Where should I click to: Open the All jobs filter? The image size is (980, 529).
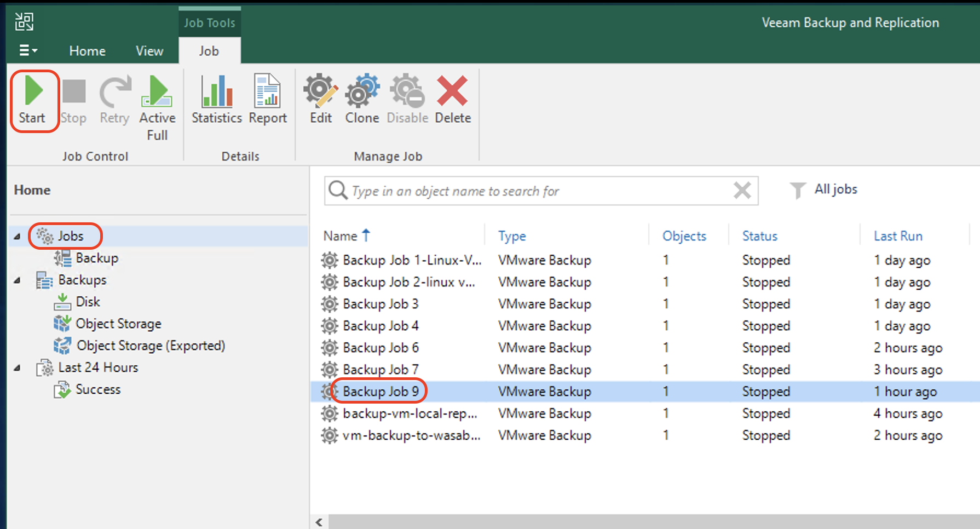(836, 189)
